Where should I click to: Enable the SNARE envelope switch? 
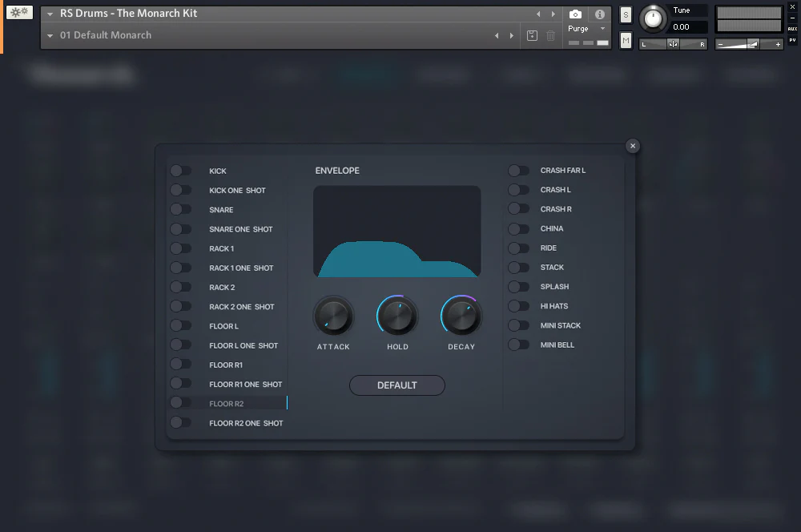181,210
